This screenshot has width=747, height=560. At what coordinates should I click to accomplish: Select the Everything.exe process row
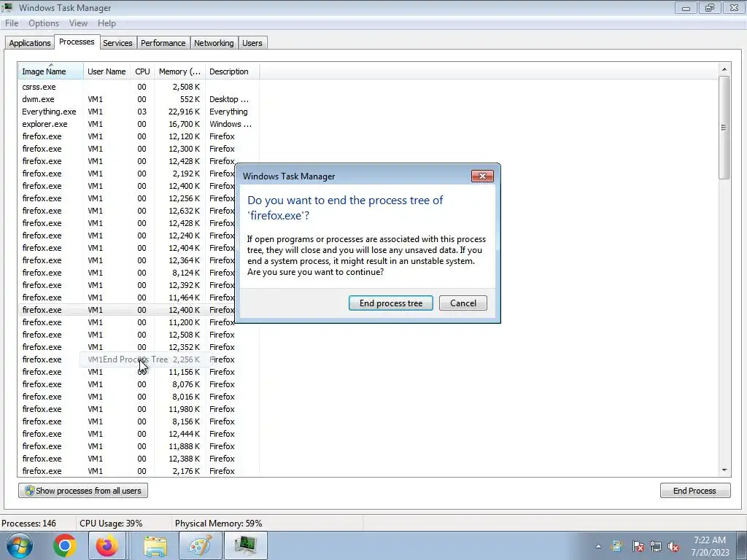138,112
